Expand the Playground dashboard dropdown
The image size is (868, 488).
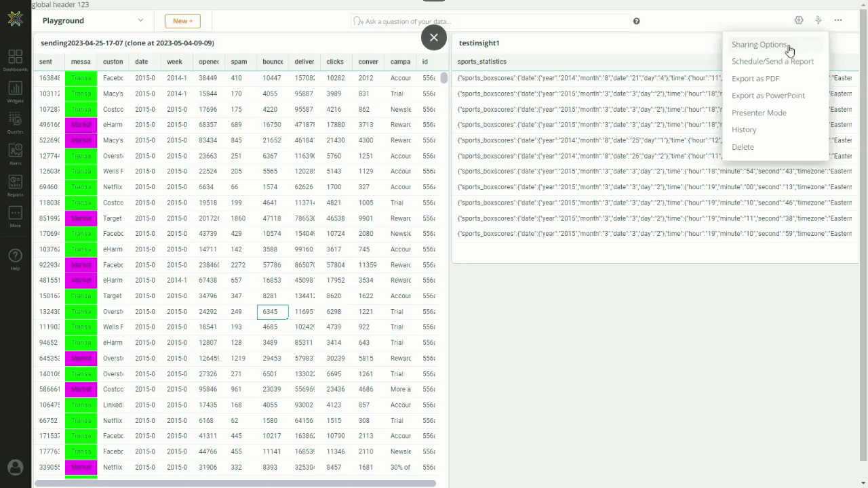coord(140,20)
